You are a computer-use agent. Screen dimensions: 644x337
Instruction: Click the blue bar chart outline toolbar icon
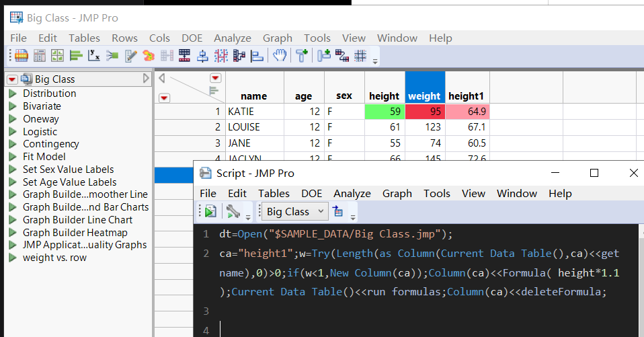pos(257,55)
